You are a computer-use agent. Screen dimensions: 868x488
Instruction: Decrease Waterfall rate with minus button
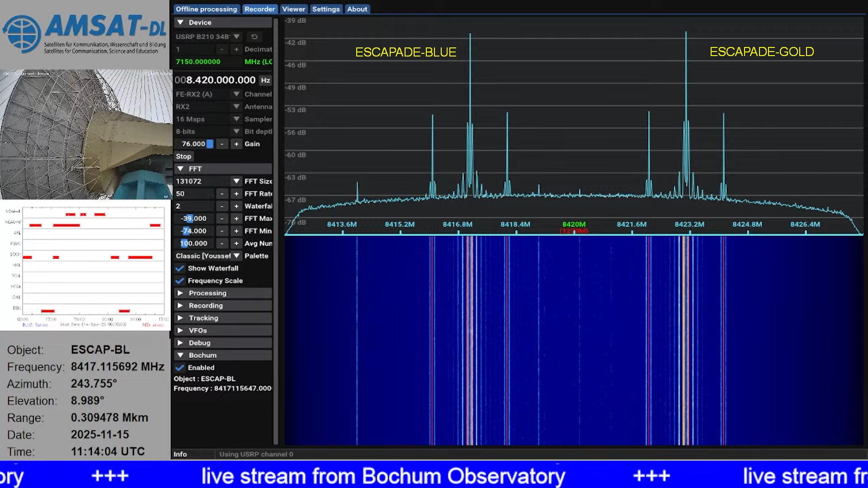click(222, 206)
